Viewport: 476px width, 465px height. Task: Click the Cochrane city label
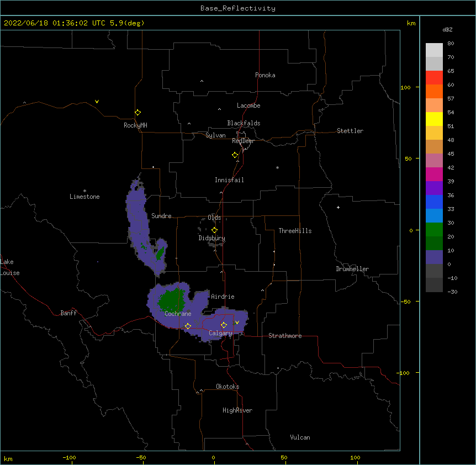pyautogui.click(x=178, y=314)
